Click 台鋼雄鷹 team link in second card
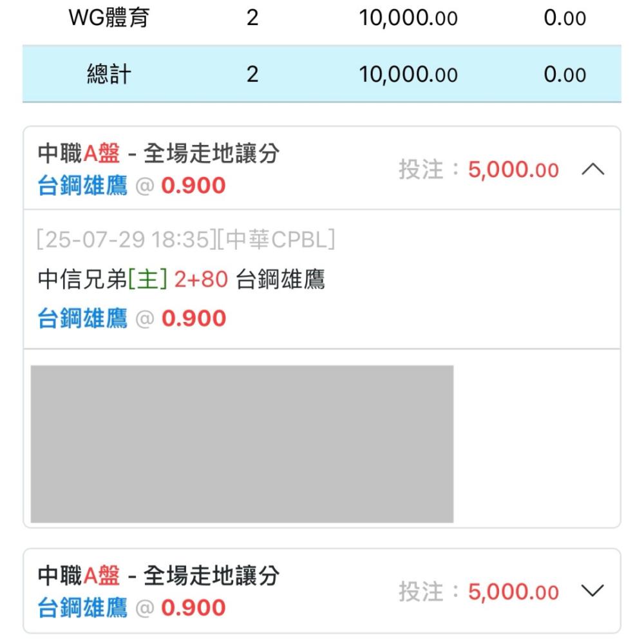Viewport: 644px width, 644px height. pyautogui.click(x=82, y=607)
